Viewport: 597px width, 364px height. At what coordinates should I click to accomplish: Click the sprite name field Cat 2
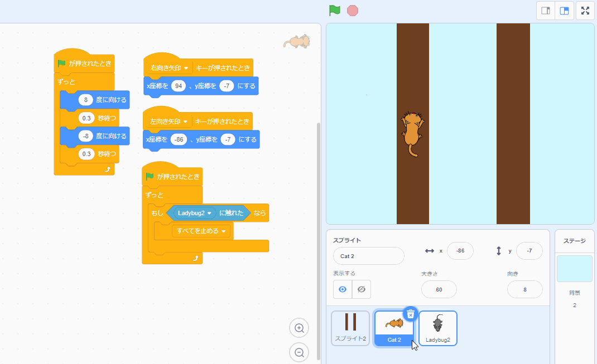pos(368,256)
